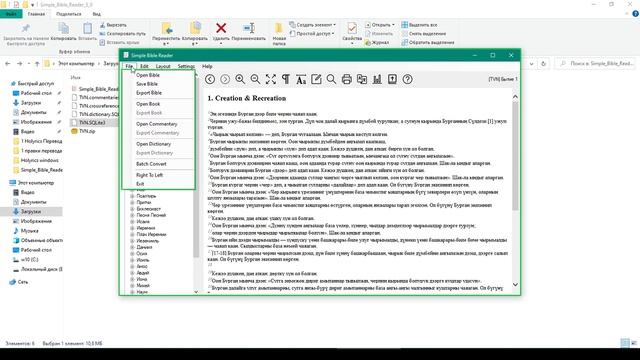The width and height of the screenshot is (640, 360).
Task: Open help with the question mark icon
Action: (407, 79)
